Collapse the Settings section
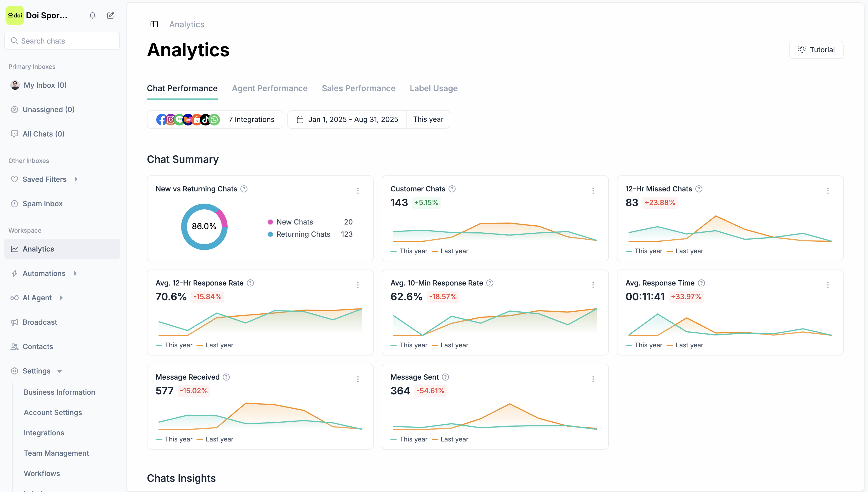This screenshot has height=492, width=868. (x=60, y=371)
